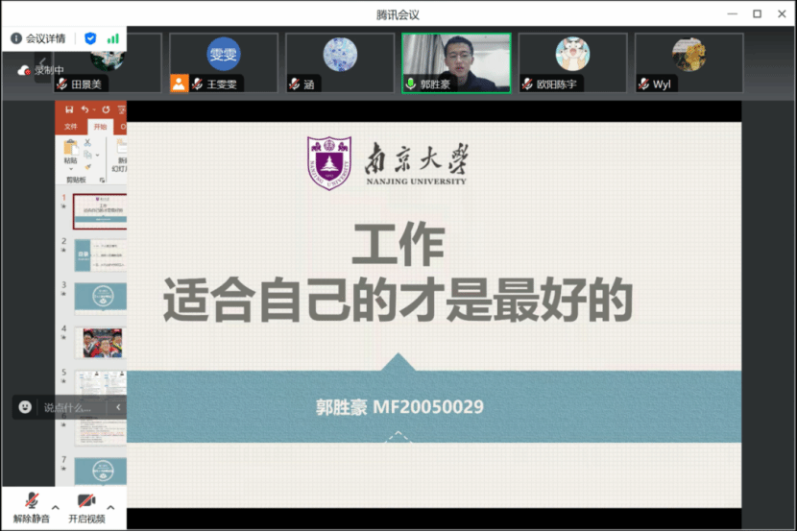Click the PowerPoint save icon
The width and height of the screenshot is (797, 532).
pos(69,109)
